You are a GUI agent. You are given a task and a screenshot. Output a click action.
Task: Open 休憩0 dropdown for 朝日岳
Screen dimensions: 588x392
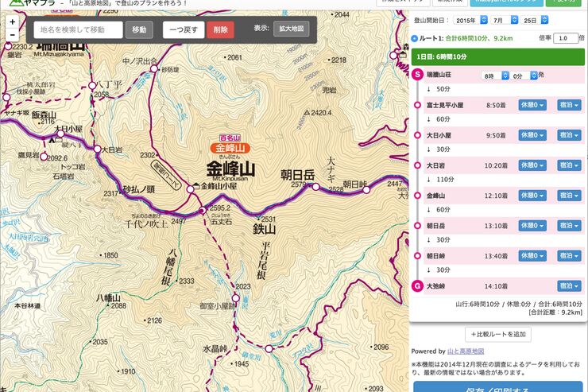tap(532, 226)
